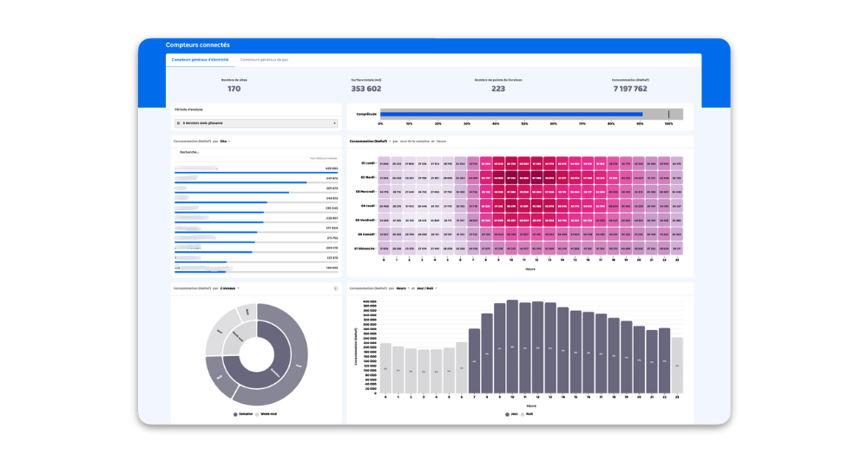This screenshot has width=868, height=469.
Task: Toggle the Nuit legend marker on bar chart
Action: pyautogui.click(x=523, y=414)
